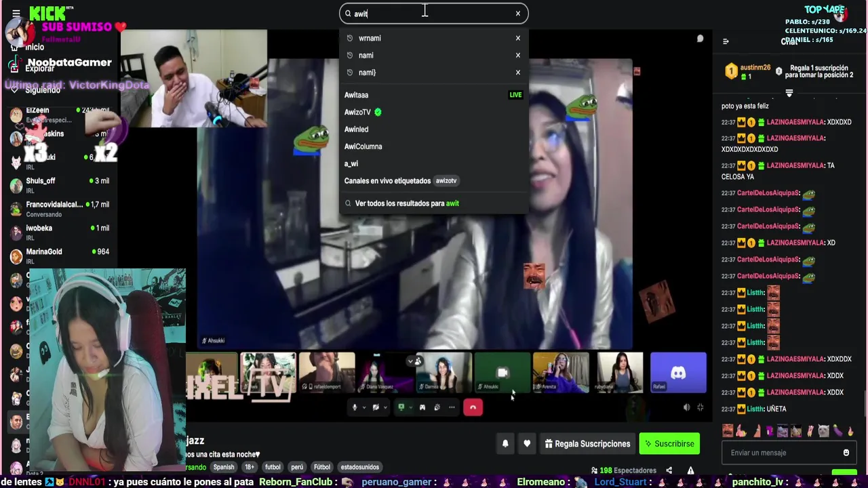Click the green Suscribirse button
The height and width of the screenshot is (488, 868).
point(669,444)
